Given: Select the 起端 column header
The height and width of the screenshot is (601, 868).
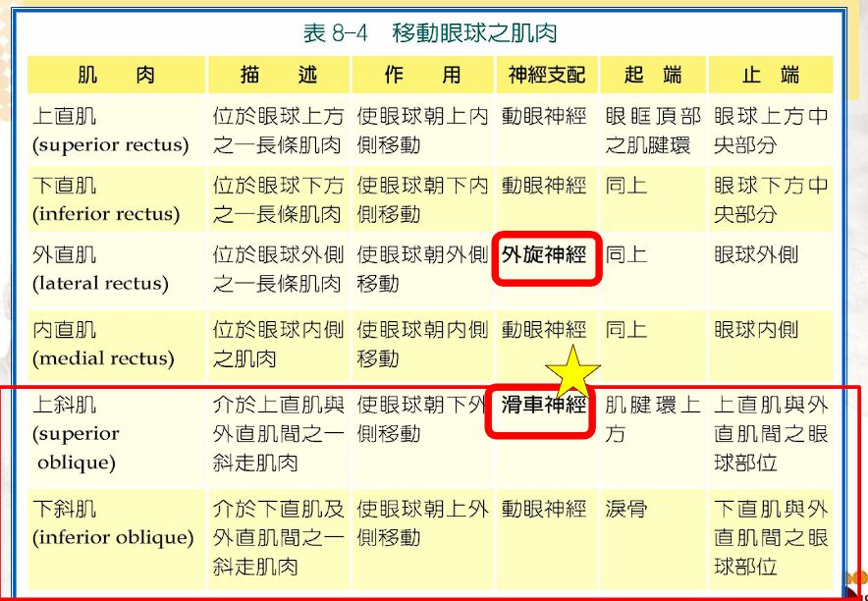Looking at the screenshot, I should click(653, 75).
